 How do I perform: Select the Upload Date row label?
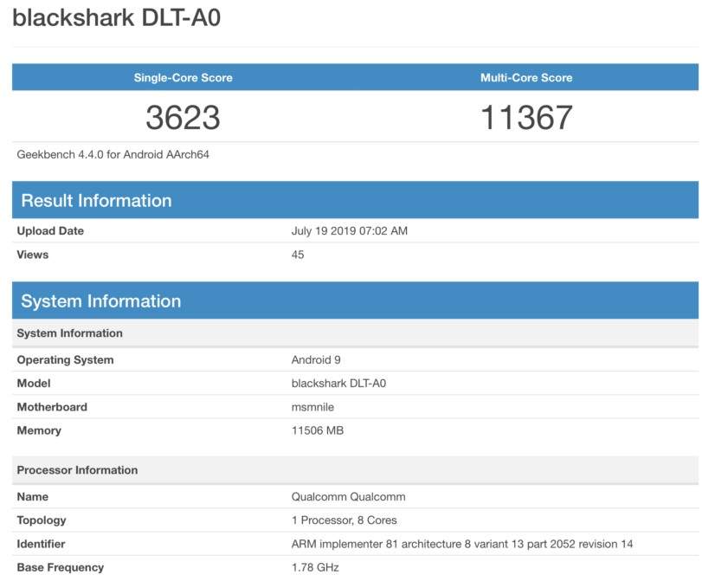[50, 231]
